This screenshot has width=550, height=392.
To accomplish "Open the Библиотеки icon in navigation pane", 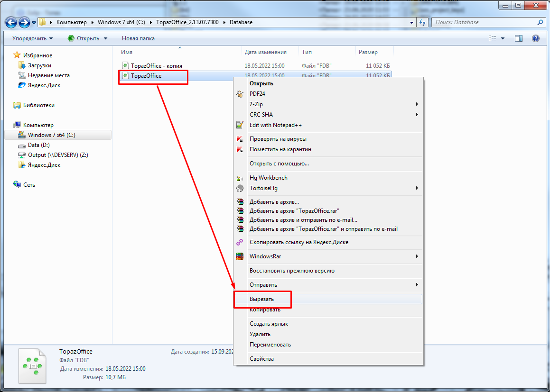I will coord(17,105).
